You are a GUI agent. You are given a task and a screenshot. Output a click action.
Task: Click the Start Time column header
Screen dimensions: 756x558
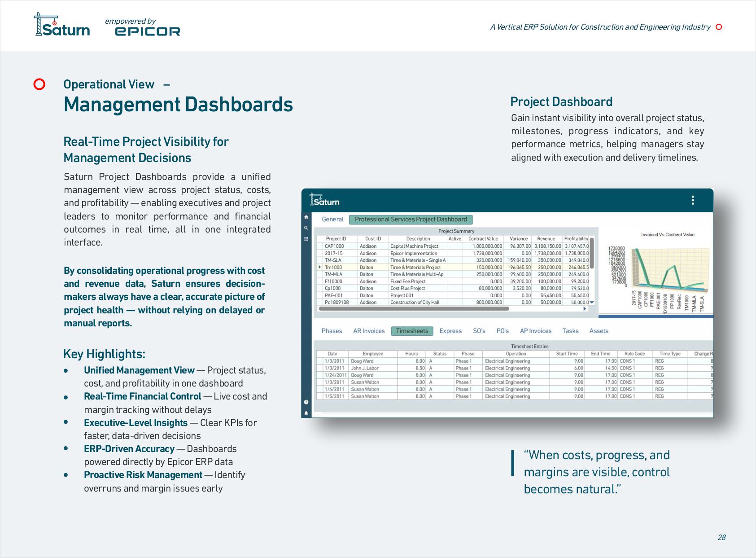point(567,354)
